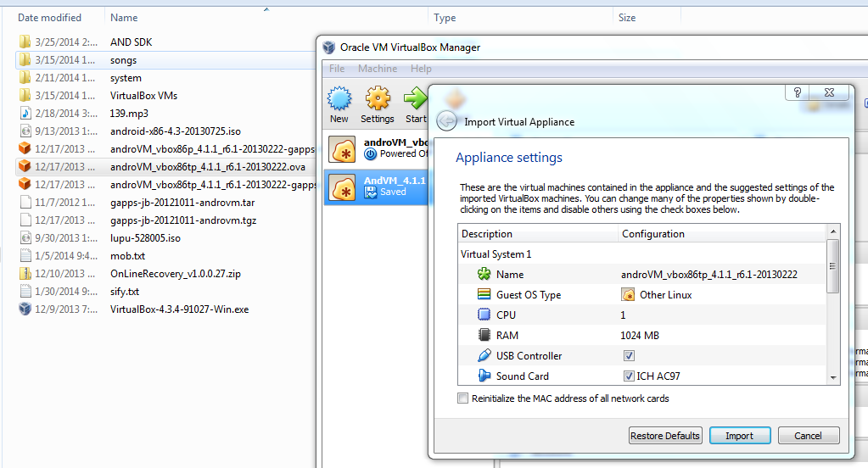Image resolution: width=868 pixels, height=468 pixels.
Task: Click the VirtualBox Manager title bar cube icon
Action: [x=329, y=47]
